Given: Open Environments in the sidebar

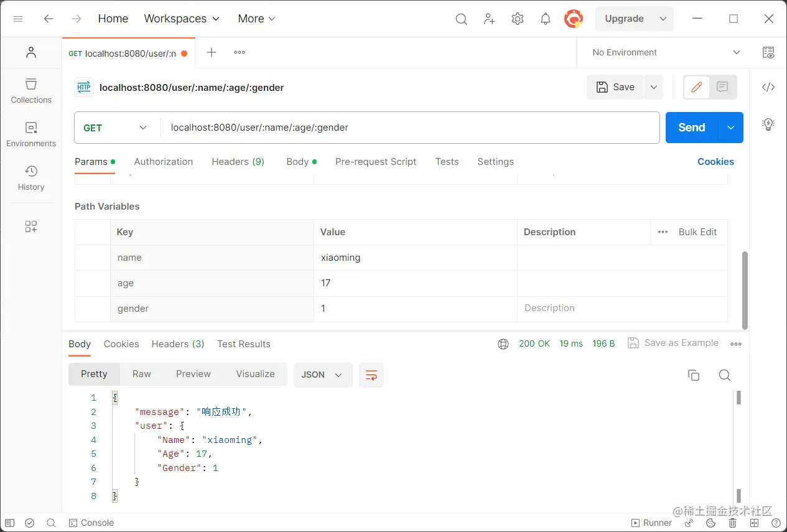Looking at the screenshot, I should 31,134.
